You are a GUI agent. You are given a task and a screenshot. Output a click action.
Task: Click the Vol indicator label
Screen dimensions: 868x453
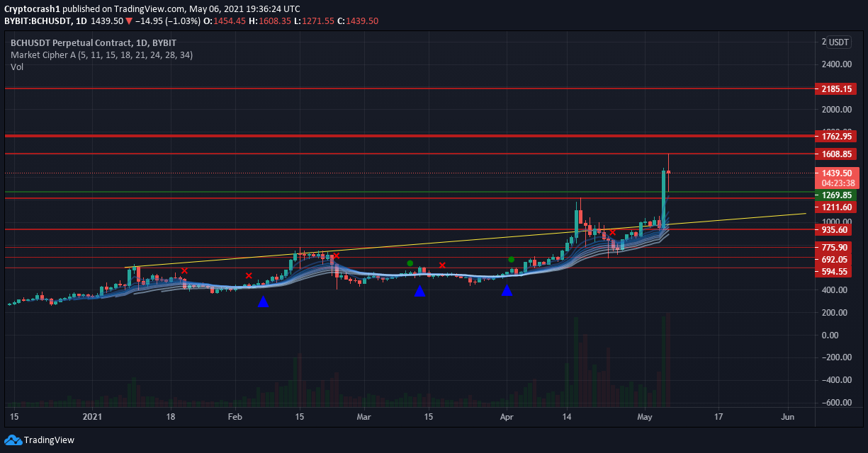point(16,67)
